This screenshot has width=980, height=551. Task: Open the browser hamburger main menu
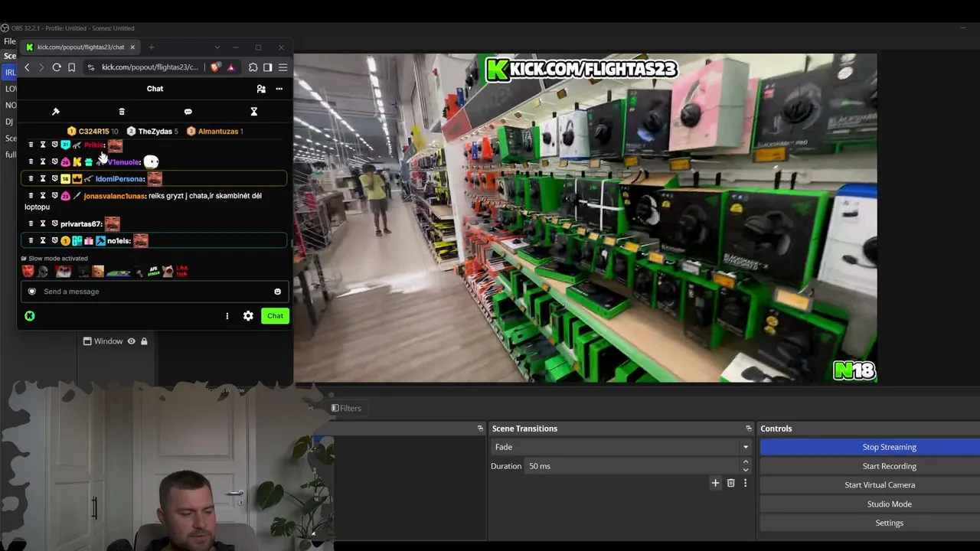[283, 67]
